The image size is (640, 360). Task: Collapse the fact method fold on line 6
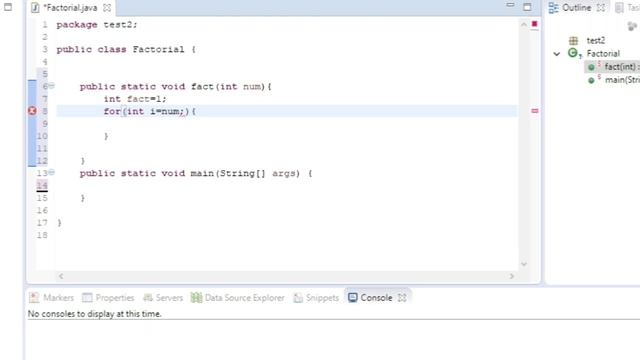(52, 86)
